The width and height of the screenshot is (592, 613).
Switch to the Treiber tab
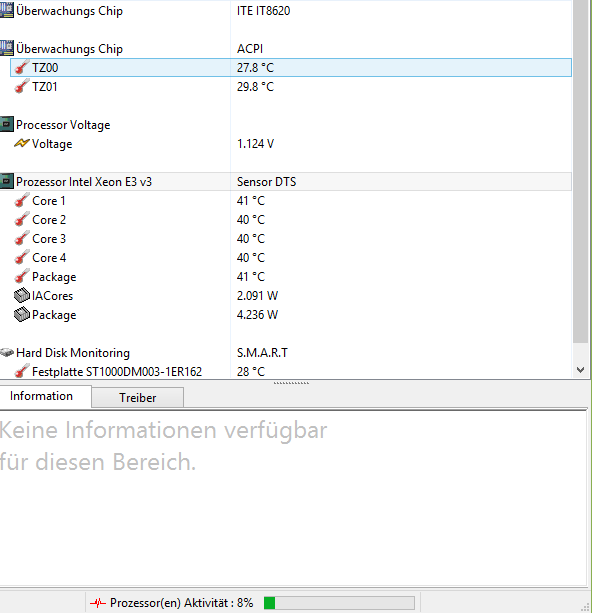click(x=138, y=398)
